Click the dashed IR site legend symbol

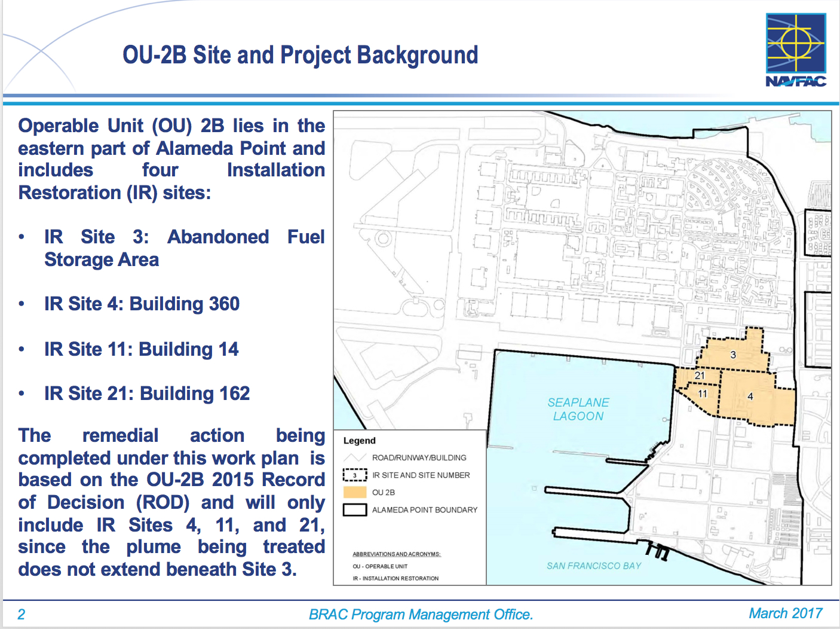coord(354,475)
